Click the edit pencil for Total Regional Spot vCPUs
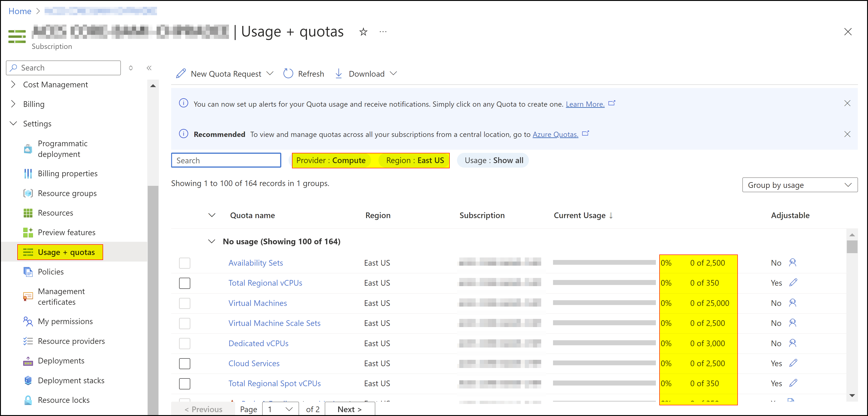The width and height of the screenshot is (868, 416). tap(793, 383)
